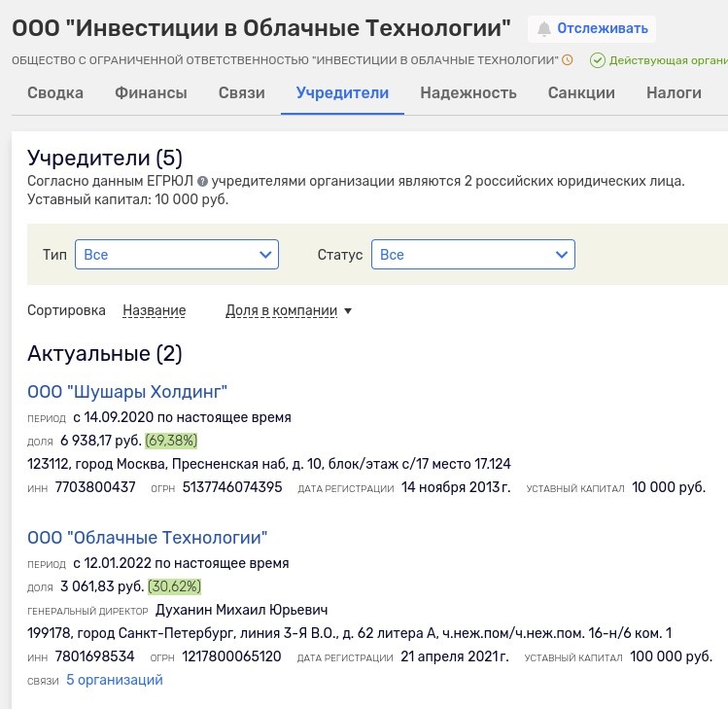This screenshot has height=709, width=728.
Task: Open the Надежность tab
Action: 468,93
